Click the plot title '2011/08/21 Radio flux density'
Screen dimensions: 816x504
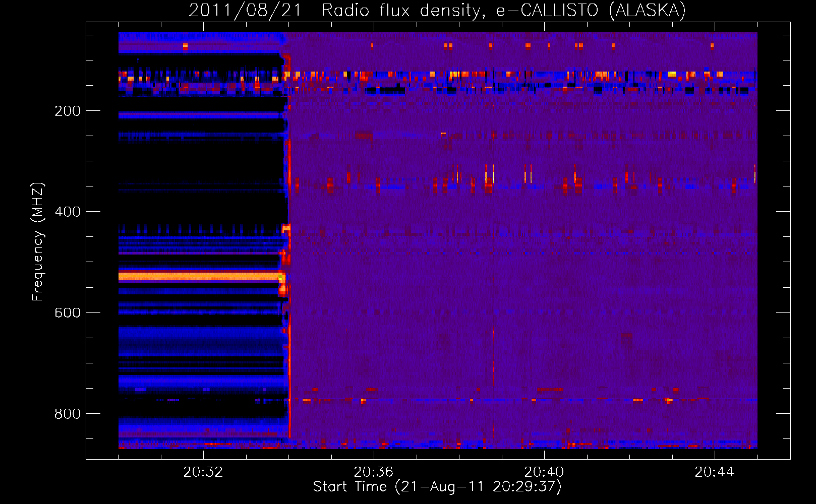437,10
